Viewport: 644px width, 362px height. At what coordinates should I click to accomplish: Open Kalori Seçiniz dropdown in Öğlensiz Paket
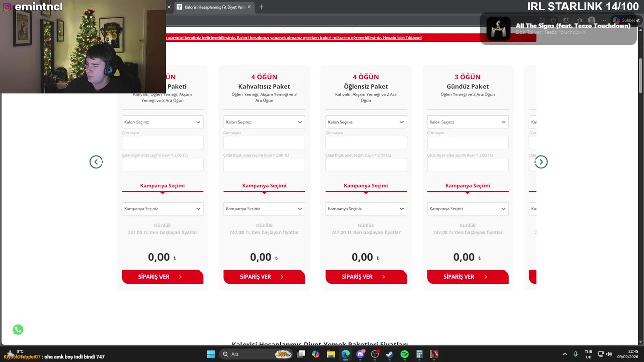pos(366,122)
